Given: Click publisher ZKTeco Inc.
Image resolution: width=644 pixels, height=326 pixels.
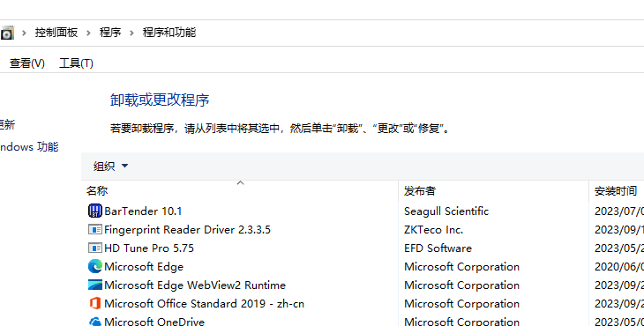Looking at the screenshot, I should click(433, 229).
